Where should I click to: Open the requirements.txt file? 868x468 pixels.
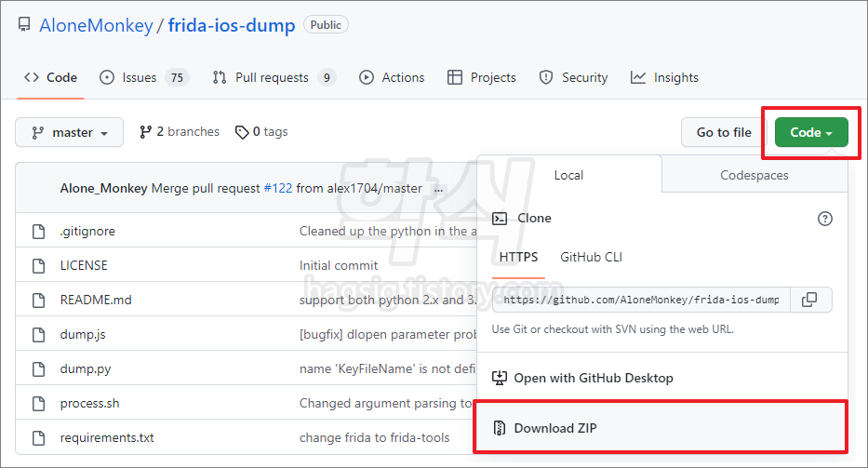(x=107, y=437)
